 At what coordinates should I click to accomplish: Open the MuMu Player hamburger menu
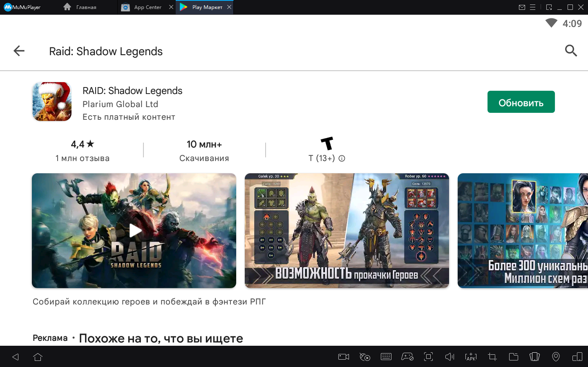point(532,7)
